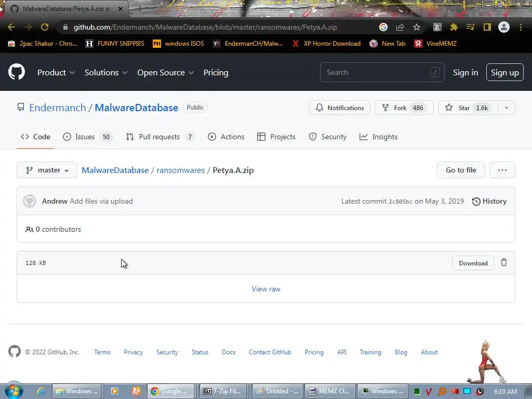Open Untitled Paint taskbar window
532x399 pixels.
pyautogui.click(x=278, y=391)
